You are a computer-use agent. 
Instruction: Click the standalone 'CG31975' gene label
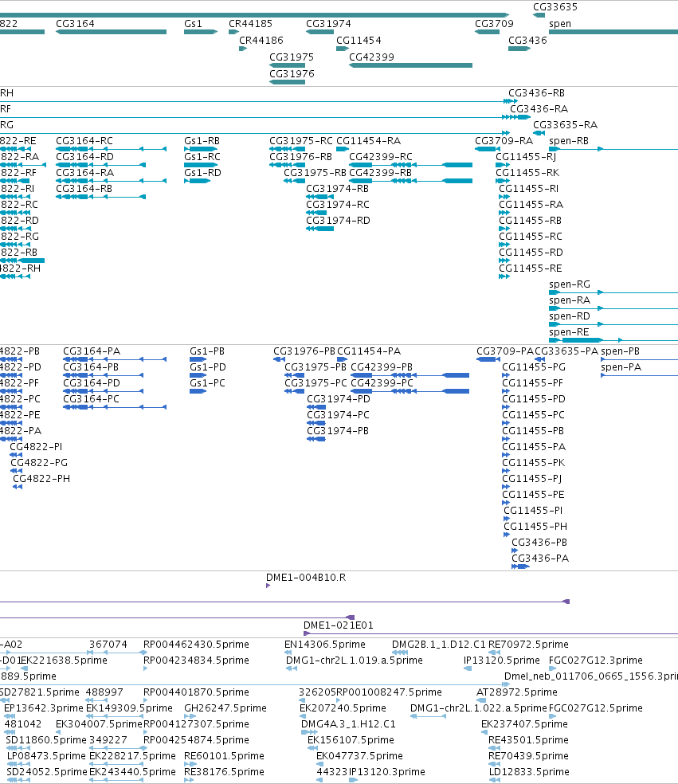(292, 57)
